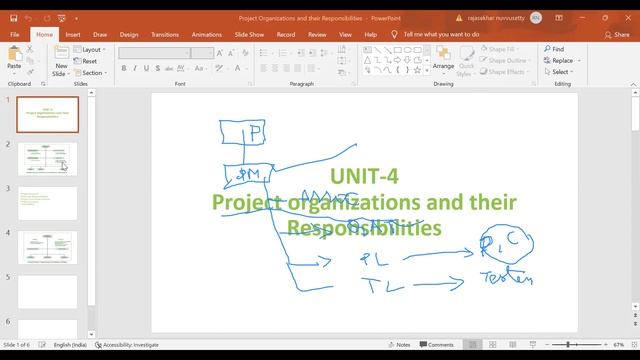Image resolution: width=640 pixels, height=360 pixels.
Task: Open Comments pane from status bar
Action: pyautogui.click(x=436, y=345)
